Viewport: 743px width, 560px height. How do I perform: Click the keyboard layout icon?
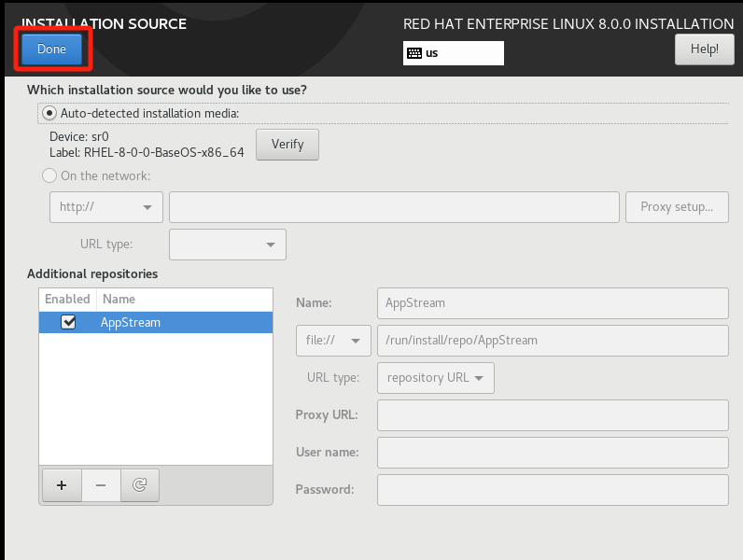(x=414, y=53)
